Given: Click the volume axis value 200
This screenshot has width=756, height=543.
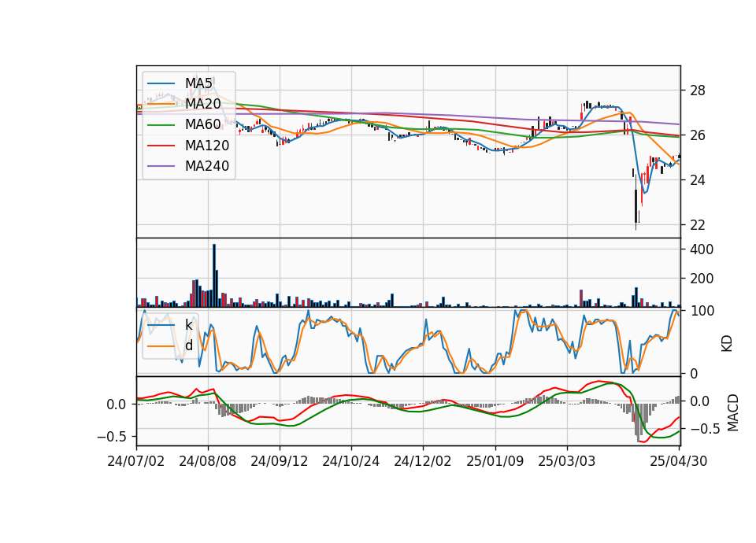Looking at the screenshot, I should (702, 279).
